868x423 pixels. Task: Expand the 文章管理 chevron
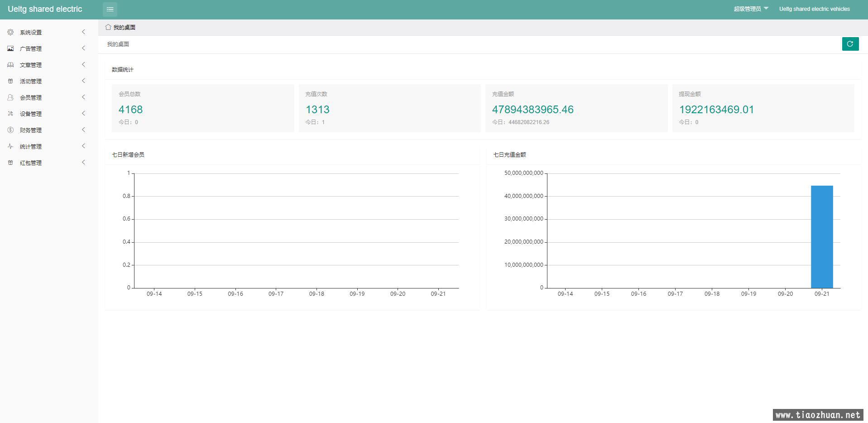(x=83, y=64)
